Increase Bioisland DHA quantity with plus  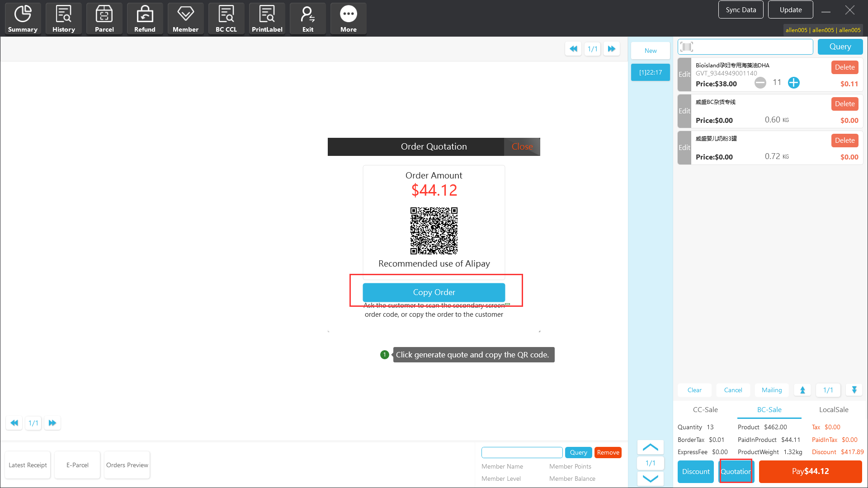point(793,83)
